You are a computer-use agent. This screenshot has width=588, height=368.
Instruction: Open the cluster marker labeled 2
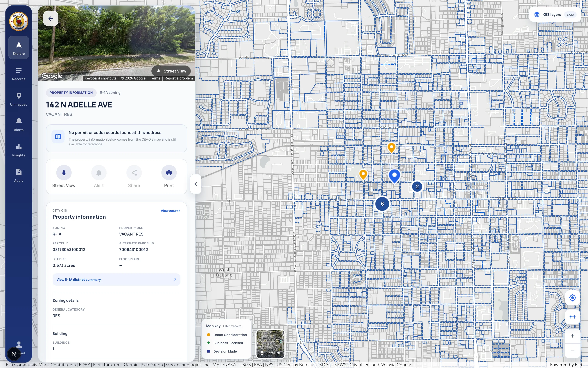tap(417, 187)
